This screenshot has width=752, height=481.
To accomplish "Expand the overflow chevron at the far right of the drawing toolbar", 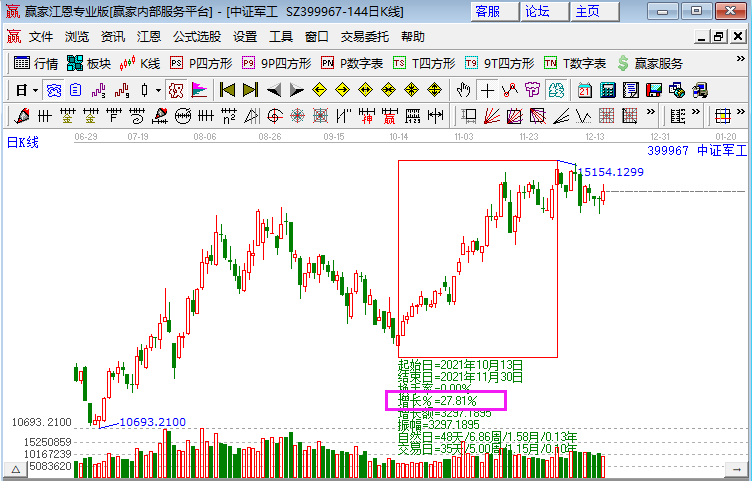I will tap(741, 112).
